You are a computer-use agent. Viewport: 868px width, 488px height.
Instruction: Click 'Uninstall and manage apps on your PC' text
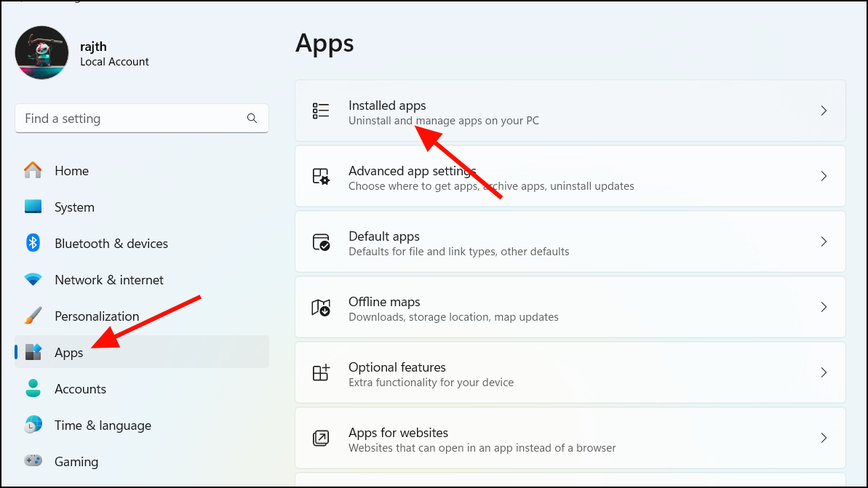(x=443, y=121)
